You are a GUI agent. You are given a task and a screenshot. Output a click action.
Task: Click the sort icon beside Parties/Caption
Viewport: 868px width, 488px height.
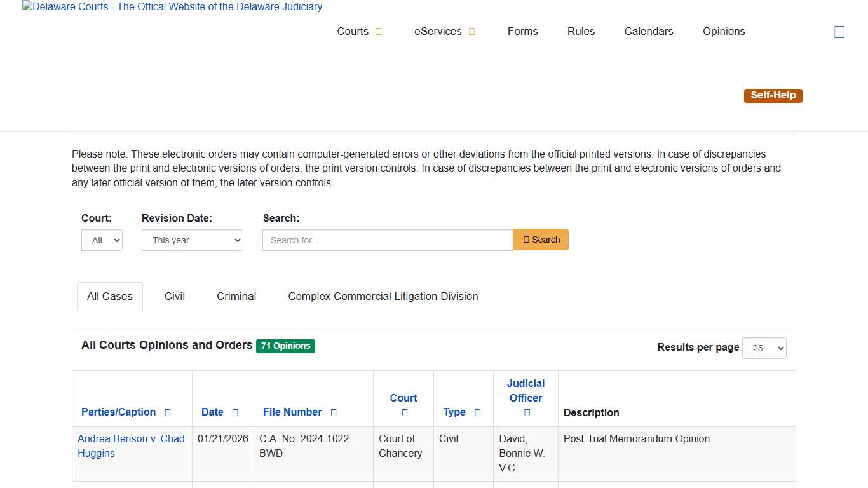click(168, 412)
